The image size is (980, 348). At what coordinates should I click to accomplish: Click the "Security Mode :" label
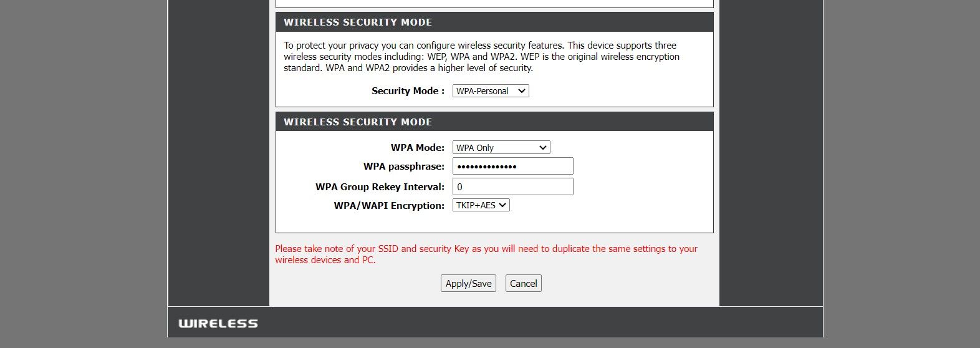click(x=408, y=91)
